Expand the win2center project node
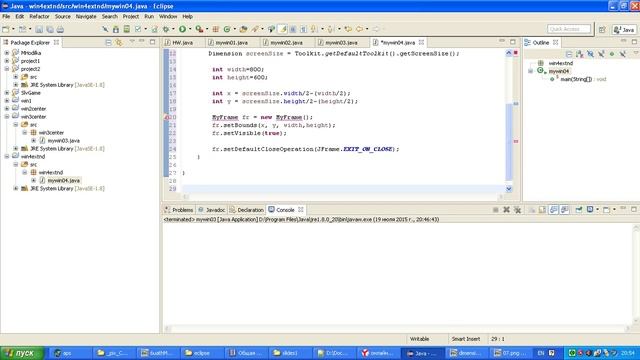The width and height of the screenshot is (640, 360). coord(7,109)
